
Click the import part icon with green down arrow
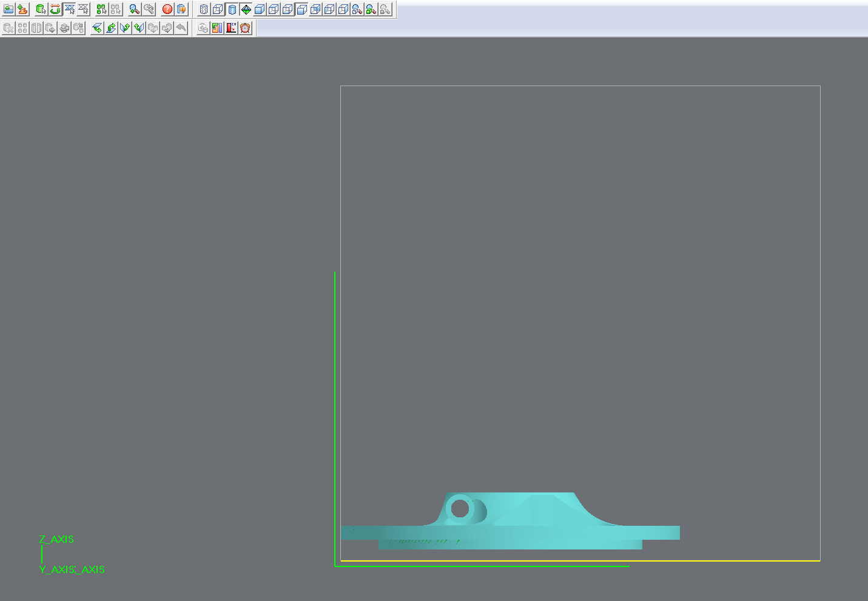pos(22,9)
